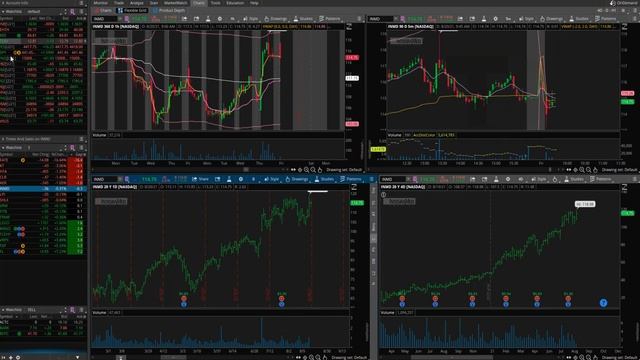Screen dimensions: 640x360
Task: Open the Monitor tab
Action: tap(100, 3)
